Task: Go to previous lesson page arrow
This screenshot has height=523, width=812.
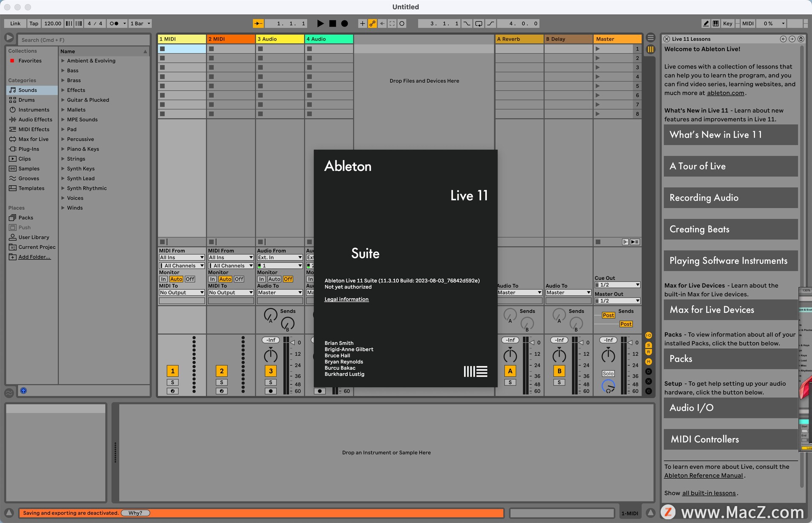Action: click(783, 39)
